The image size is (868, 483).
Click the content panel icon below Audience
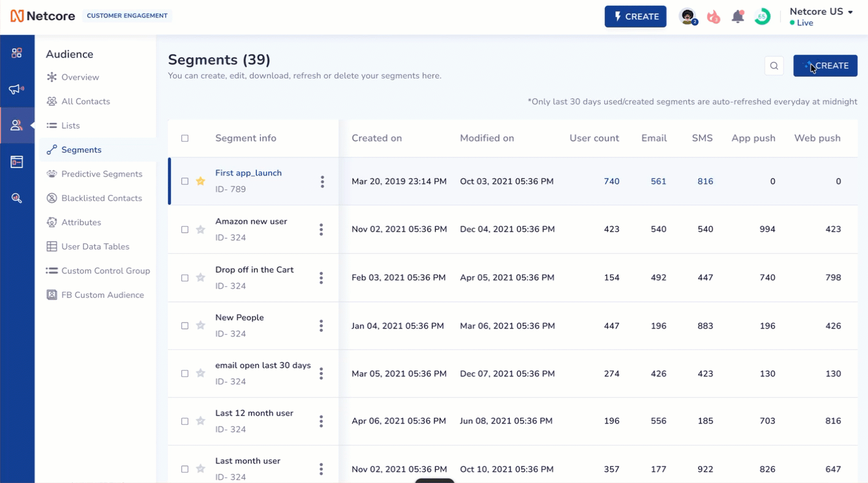coord(17,161)
